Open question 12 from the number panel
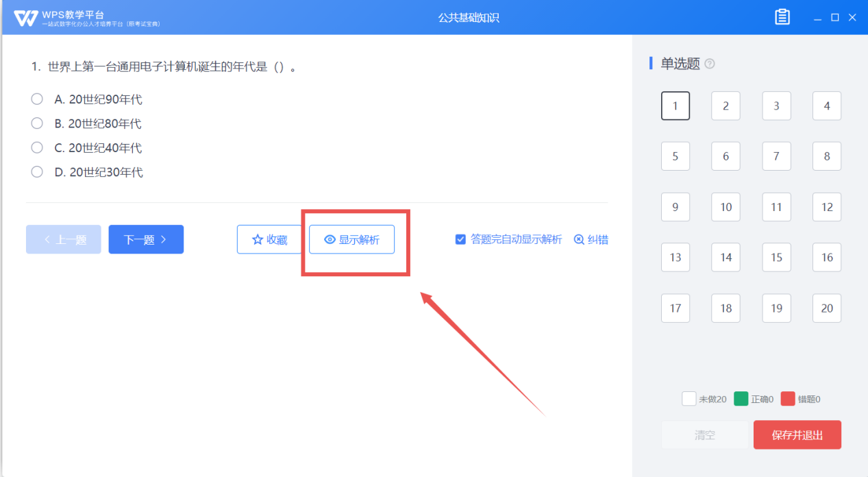This screenshot has width=868, height=477. 827,207
